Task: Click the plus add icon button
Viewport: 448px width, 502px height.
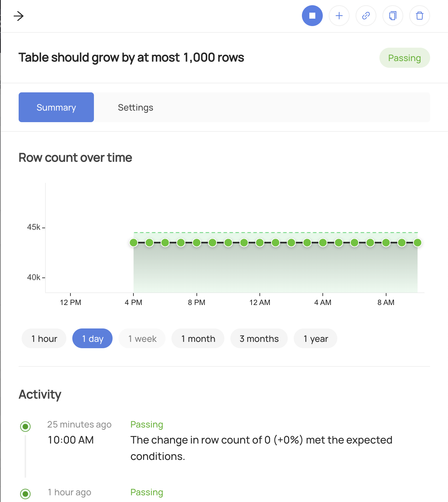Action: tap(339, 16)
